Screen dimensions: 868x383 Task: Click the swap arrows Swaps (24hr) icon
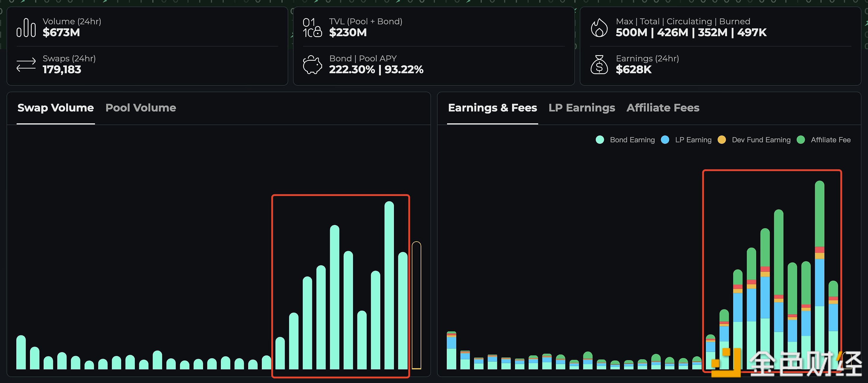[x=26, y=65]
